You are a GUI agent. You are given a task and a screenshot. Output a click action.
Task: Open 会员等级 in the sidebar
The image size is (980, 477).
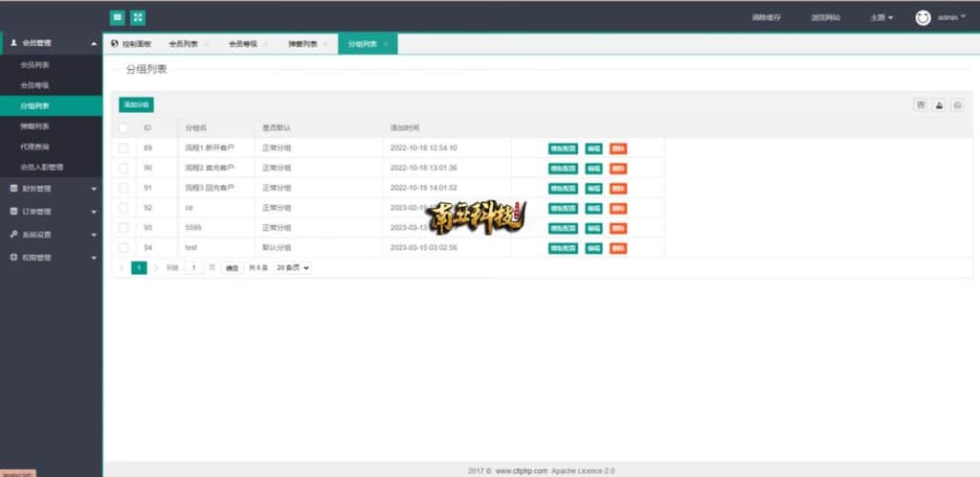coord(52,85)
